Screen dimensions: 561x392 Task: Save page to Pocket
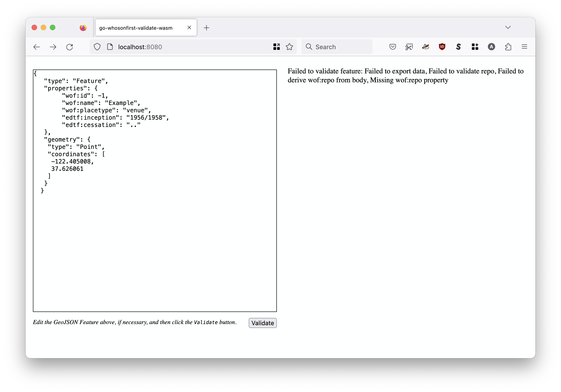393,47
